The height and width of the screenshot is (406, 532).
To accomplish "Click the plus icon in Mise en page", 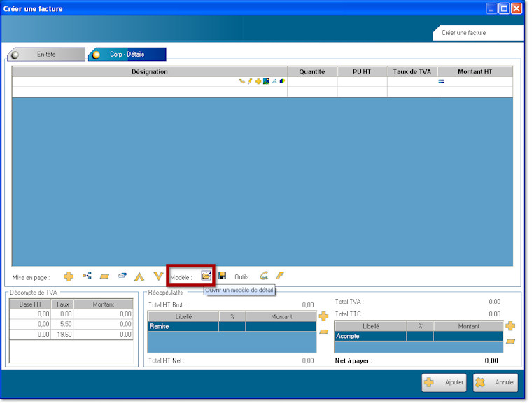I will [69, 276].
